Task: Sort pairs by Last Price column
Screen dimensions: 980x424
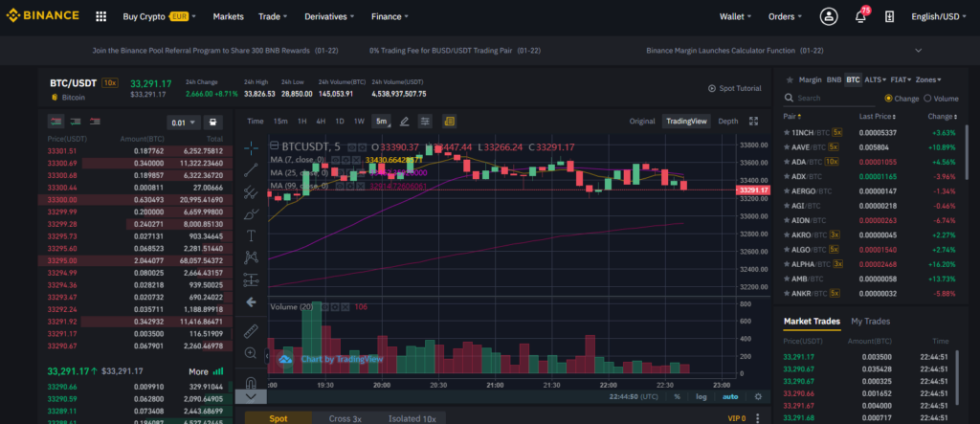Action: coord(877,117)
